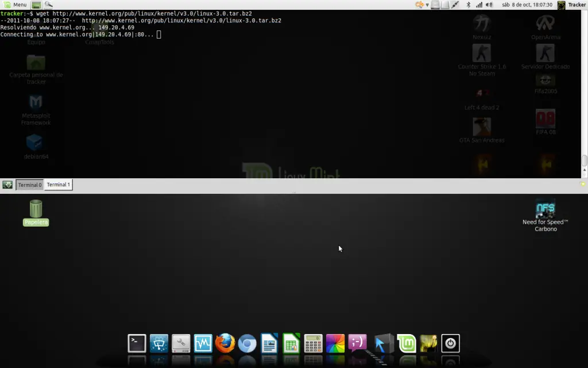Click the 'Connecting to www.kernel.org' line
The width and height of the screenshot is (588, 368).
(x=77, y=34)
